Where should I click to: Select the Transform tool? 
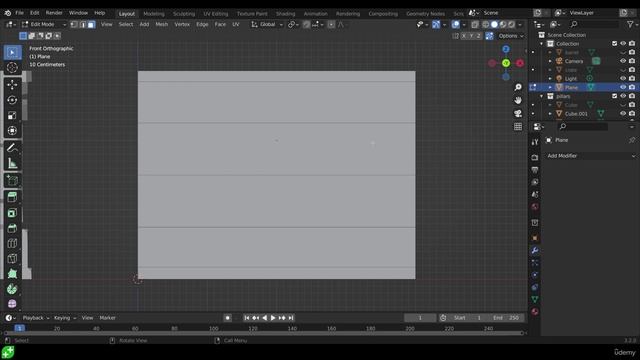point(12,131)
